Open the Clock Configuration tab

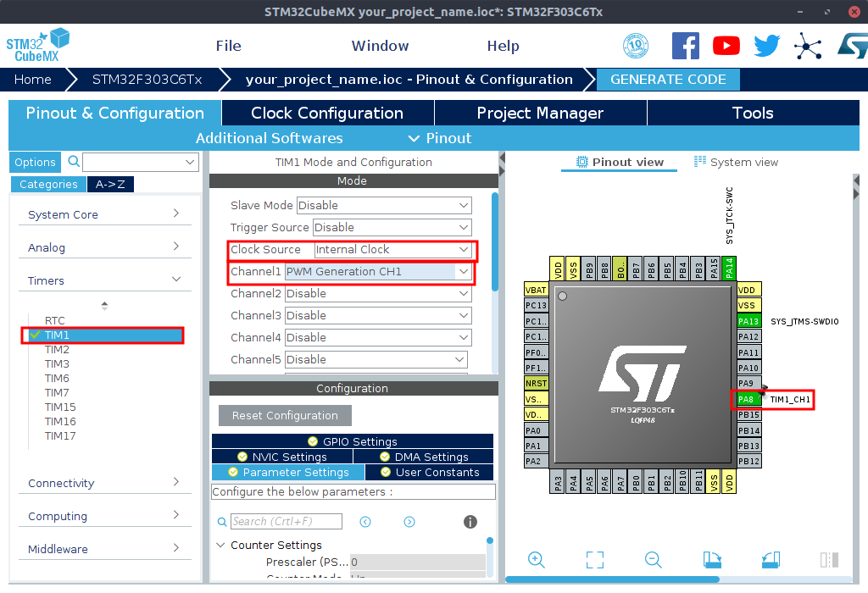click(327, 113)
